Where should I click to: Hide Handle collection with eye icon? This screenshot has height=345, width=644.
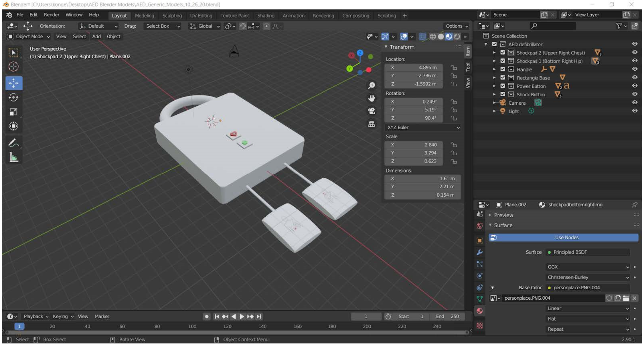pyautogui.click(x=635, y=69)
